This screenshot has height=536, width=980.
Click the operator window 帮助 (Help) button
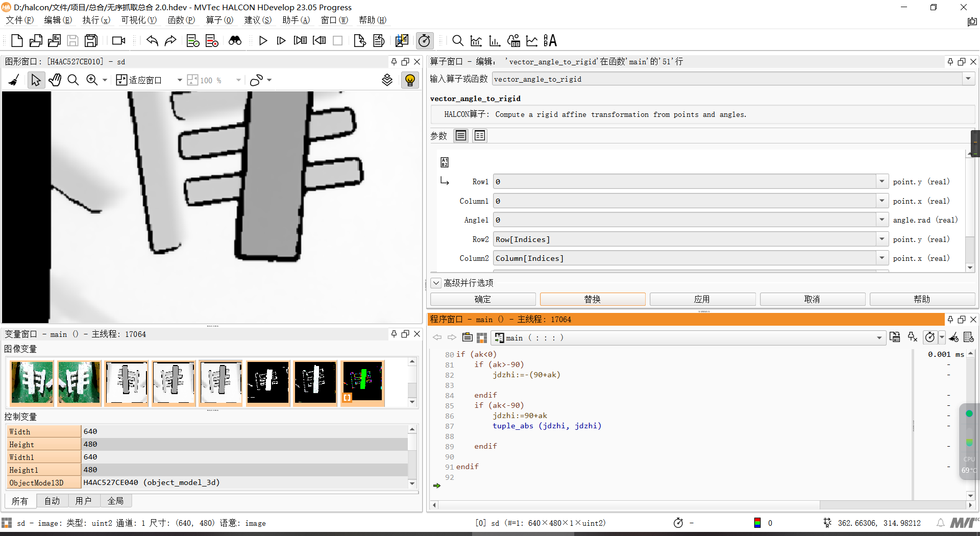(x=922, y=299)
